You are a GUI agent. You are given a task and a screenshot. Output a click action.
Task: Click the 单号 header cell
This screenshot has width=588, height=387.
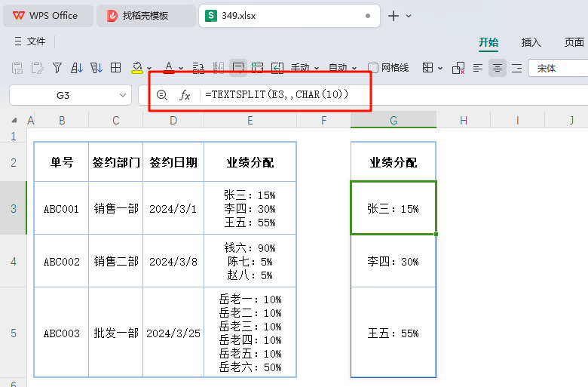pyautogui.click(x=62, y=162)
